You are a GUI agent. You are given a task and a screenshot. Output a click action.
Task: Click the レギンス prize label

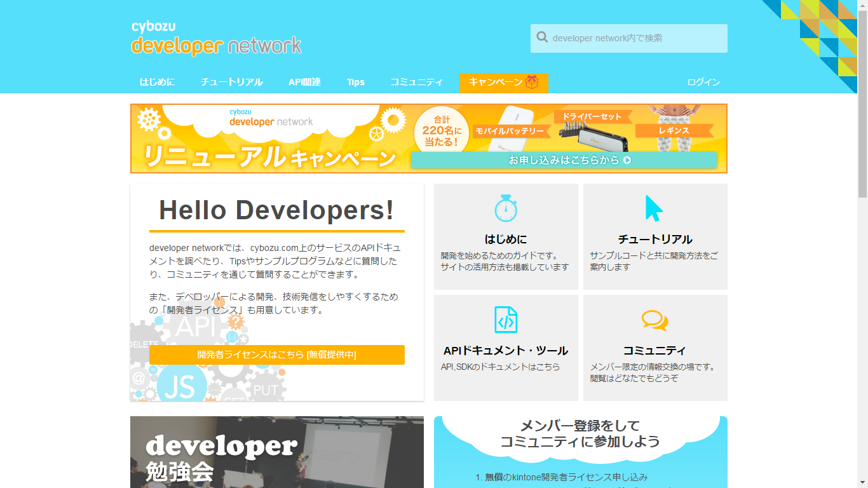pyautogui.click(x=674, y=130)
